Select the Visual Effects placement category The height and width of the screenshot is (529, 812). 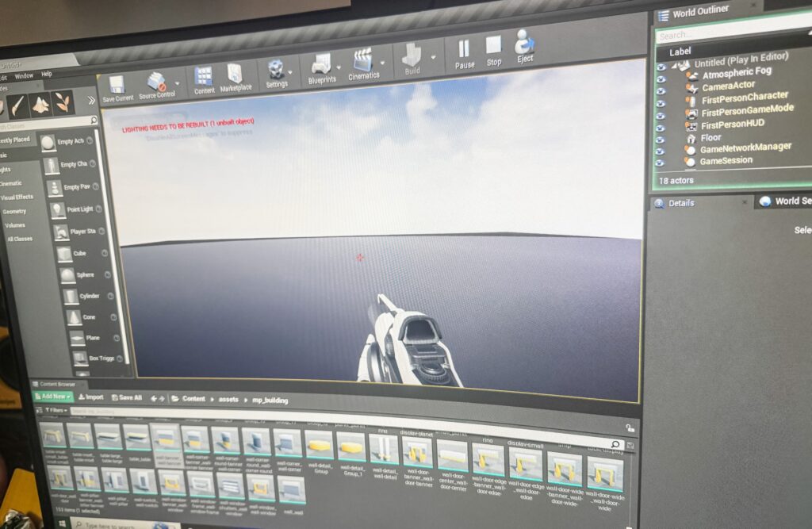pyautogui.click(x=17, y=197)
